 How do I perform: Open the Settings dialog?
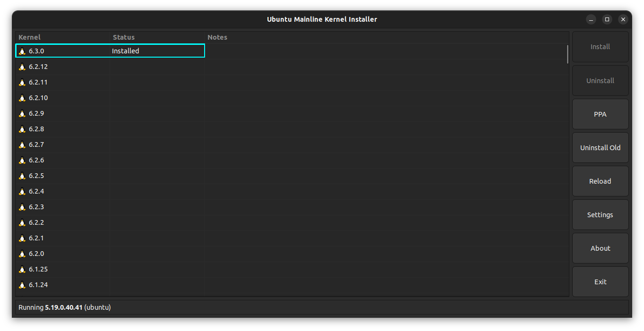pyautogui.click(x=600, y=214)
